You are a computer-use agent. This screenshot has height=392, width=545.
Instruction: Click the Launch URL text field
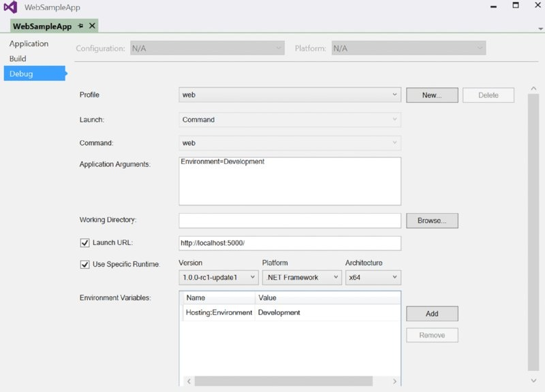(290, 243)
